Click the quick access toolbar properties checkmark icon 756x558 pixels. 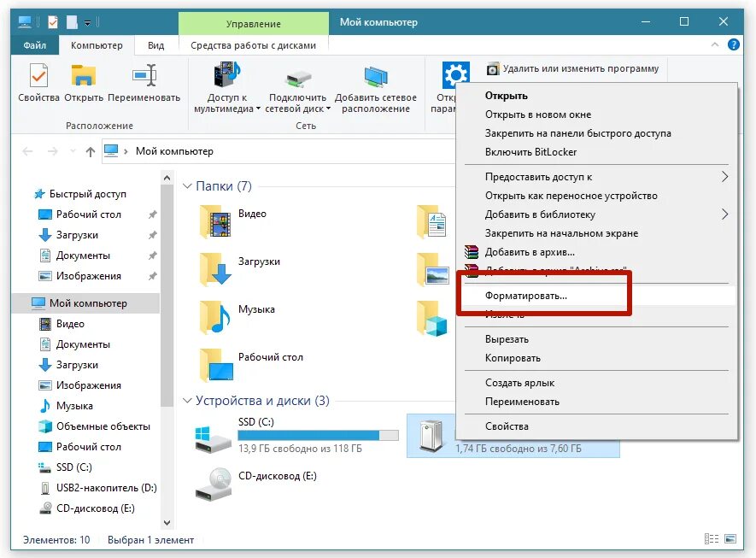coord(53,22)
